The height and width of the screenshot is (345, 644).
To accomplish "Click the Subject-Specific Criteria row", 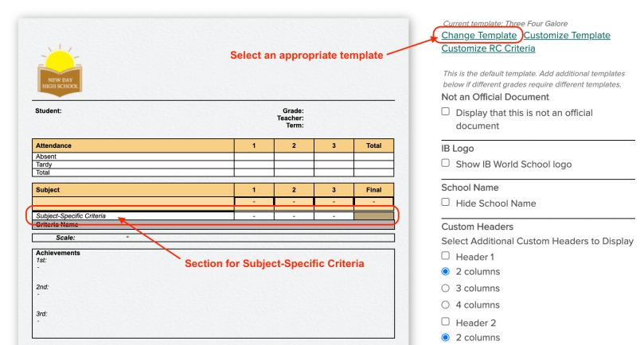I will tap(213, 215).
